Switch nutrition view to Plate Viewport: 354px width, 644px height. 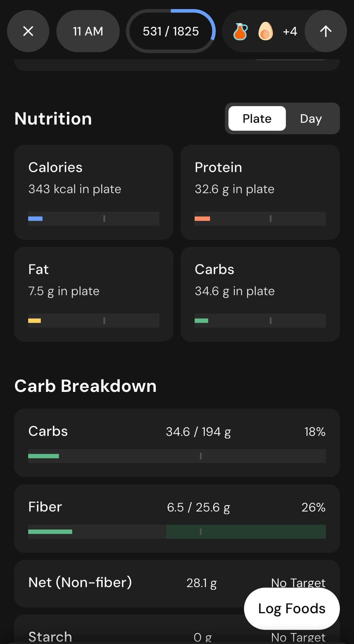(x=257, y=119)
